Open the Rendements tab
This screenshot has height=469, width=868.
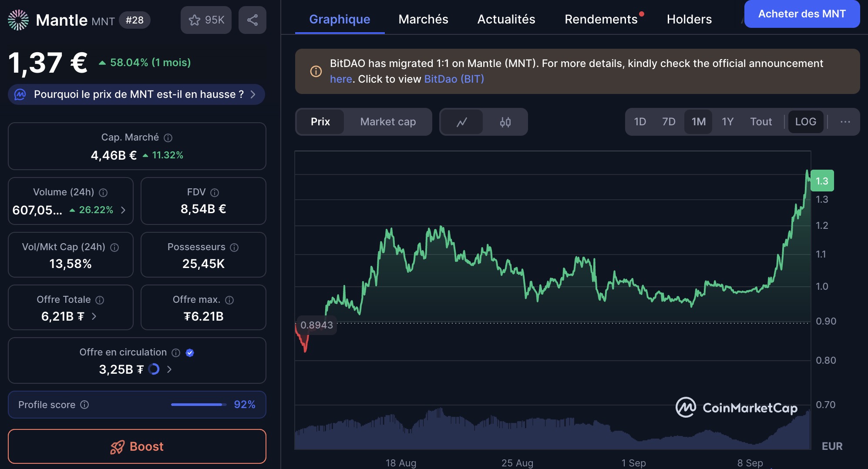click(601, 19)
